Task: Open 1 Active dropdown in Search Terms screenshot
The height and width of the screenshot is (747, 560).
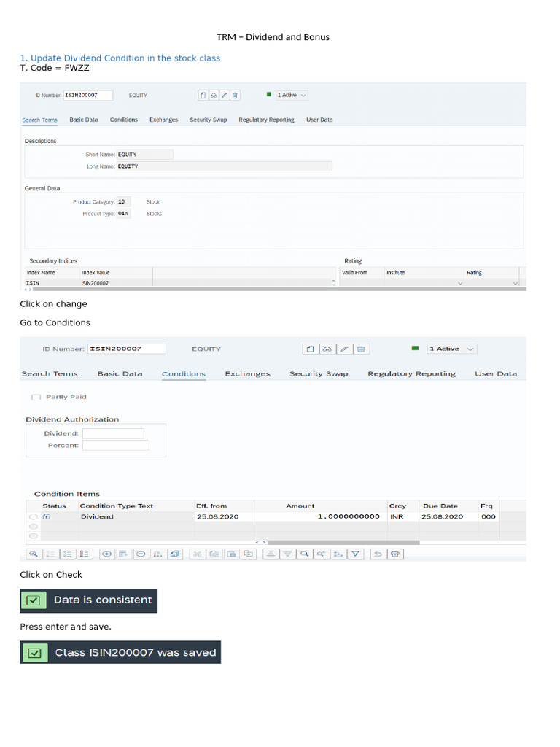Action: pos(292,96)
